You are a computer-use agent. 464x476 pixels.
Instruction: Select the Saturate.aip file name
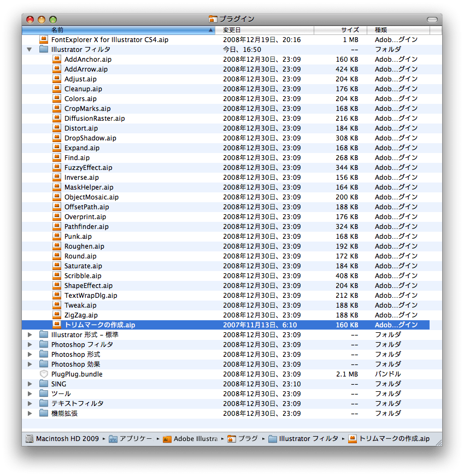83,266
